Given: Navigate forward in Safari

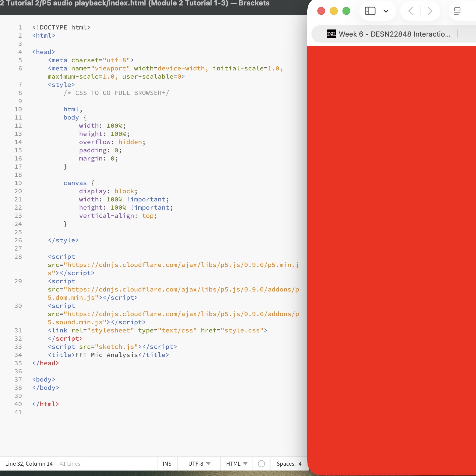Looking at the screenshot, I should click(x=430, y=11).
